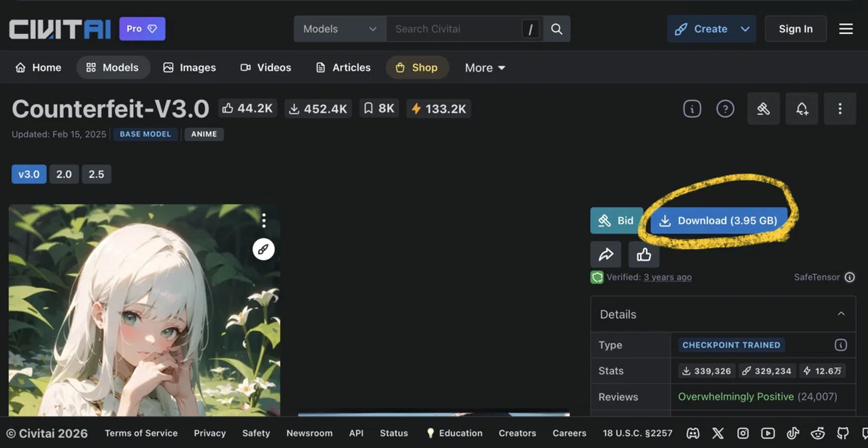Open the Shop tab
Image resolution: width=868 pixels, height=448 pixels.
click(417, 67)
